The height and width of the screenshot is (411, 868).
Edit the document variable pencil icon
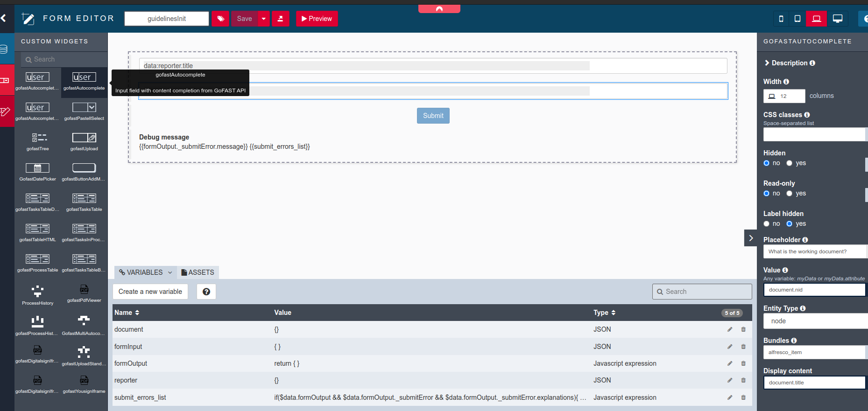tap(730, 329)
